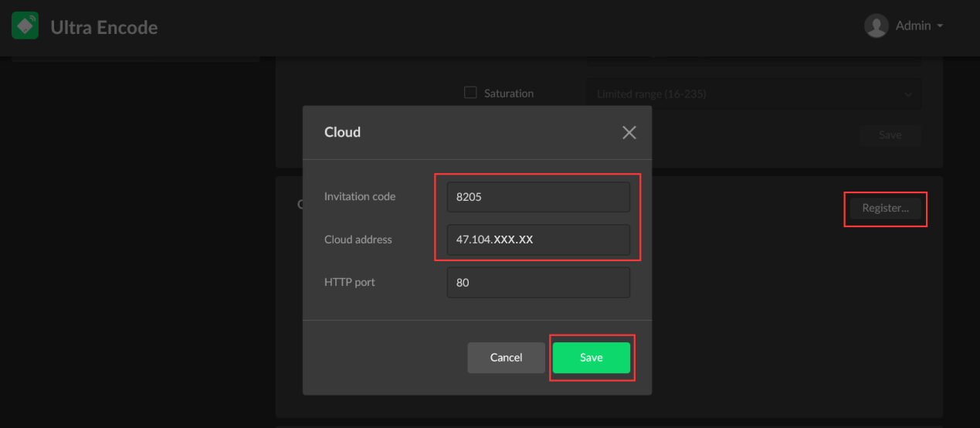Click the Ultra Encode green logo icon
The height and width of the screenshot is (428, 980).
pos(25,26)
